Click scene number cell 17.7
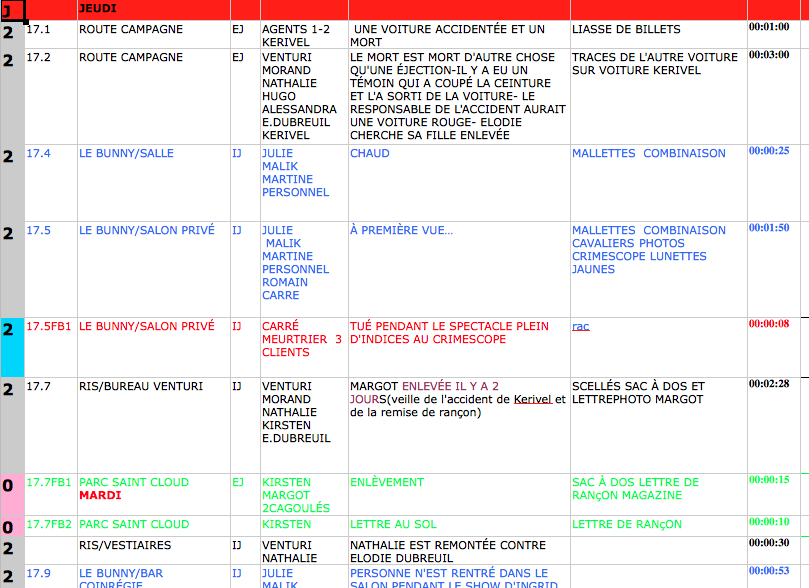The height and width of the screenshot is (588, 809). coord(51,425)
